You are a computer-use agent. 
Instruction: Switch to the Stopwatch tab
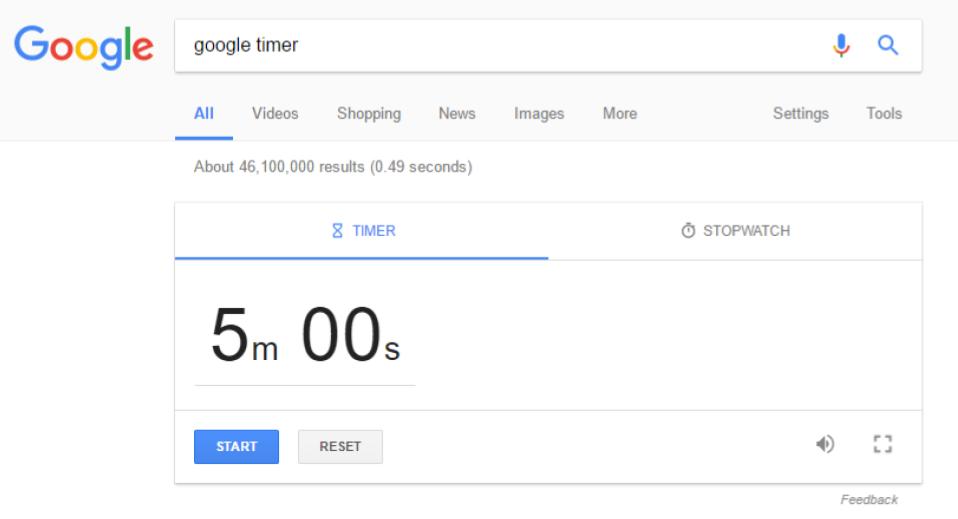tap(735, 231)
